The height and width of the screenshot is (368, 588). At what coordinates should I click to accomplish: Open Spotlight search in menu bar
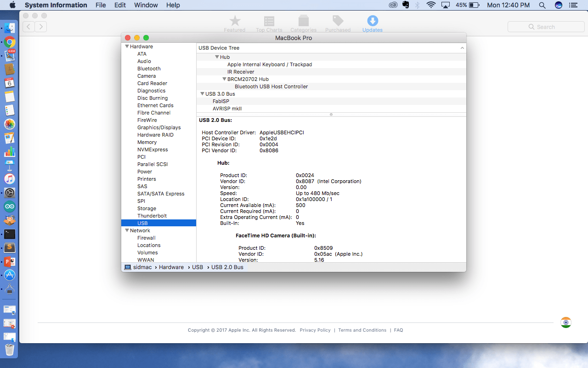[x=542, y=5]
